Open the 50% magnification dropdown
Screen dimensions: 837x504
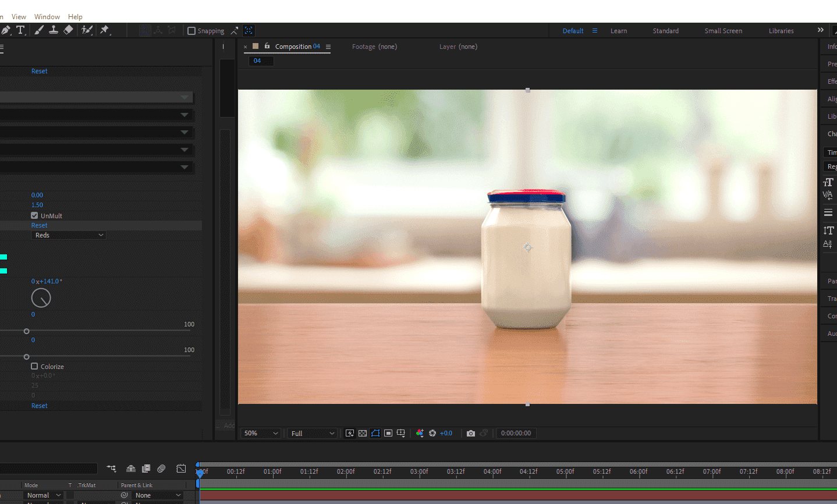click(x=261, y=434)
